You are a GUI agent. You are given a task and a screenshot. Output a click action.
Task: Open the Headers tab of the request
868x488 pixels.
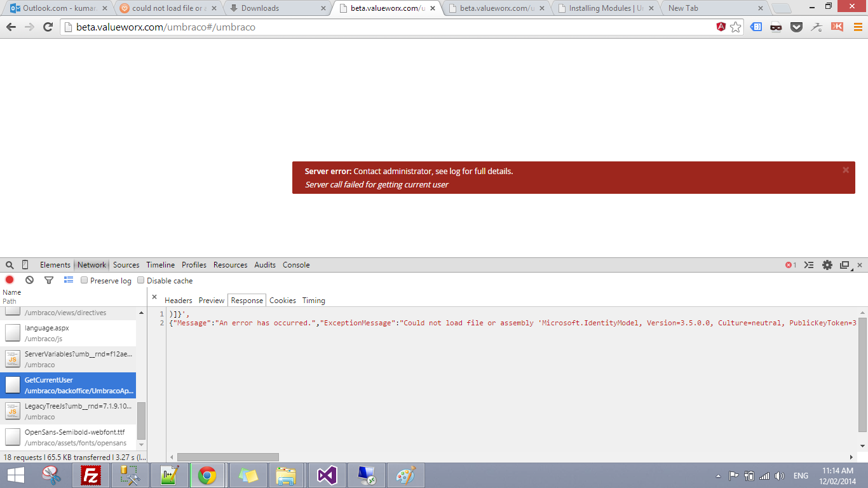[x=178, y=301]
